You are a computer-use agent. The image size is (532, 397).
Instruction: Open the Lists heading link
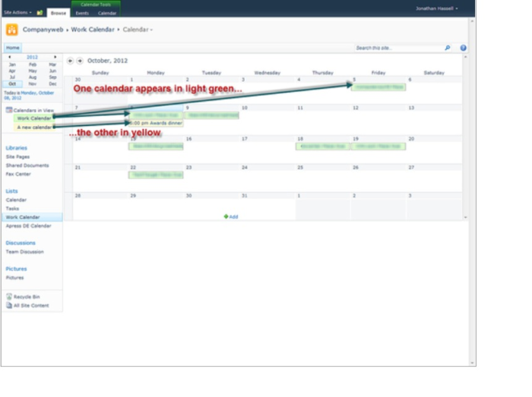click(x=11, y=191)
